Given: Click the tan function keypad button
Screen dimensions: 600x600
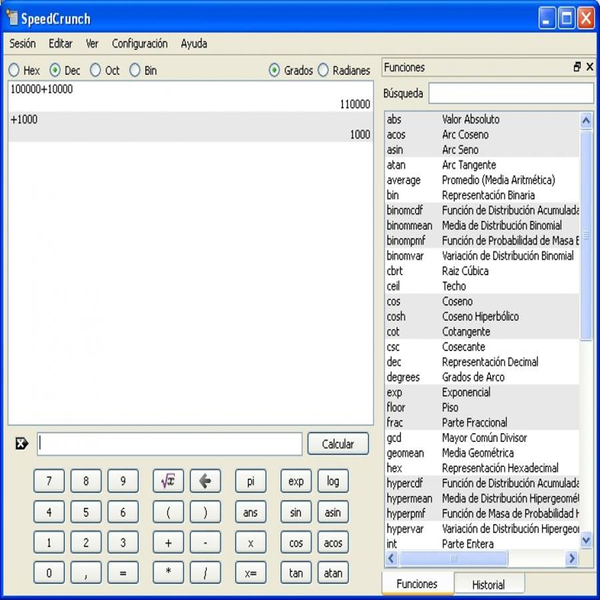Looking at the screenshot, I should pyautogui.click(x=296, y=573).
